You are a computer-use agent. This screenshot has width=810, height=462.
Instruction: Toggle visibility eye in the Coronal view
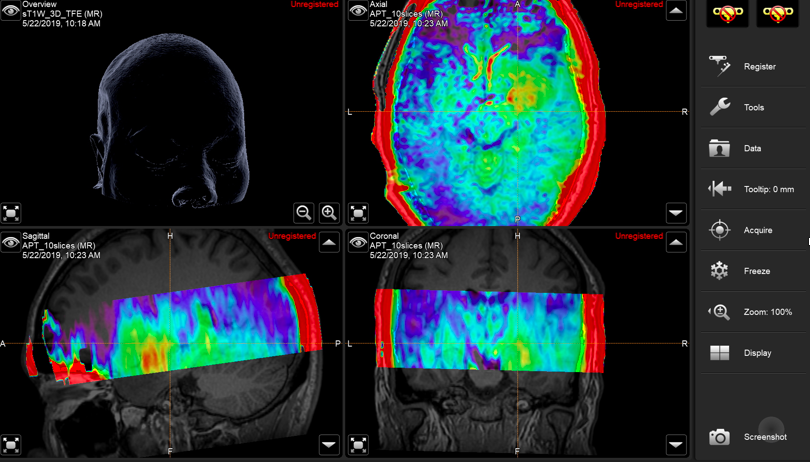coord(358,241)
